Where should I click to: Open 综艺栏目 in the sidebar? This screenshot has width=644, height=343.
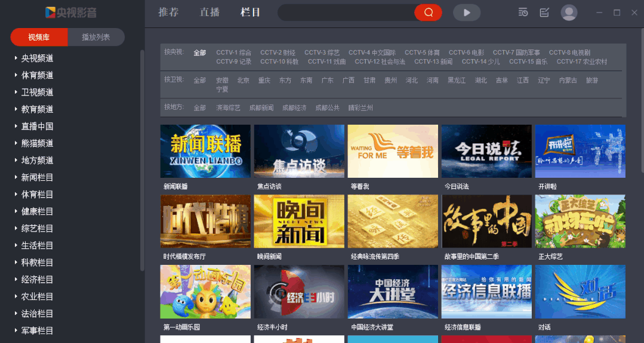38,228
